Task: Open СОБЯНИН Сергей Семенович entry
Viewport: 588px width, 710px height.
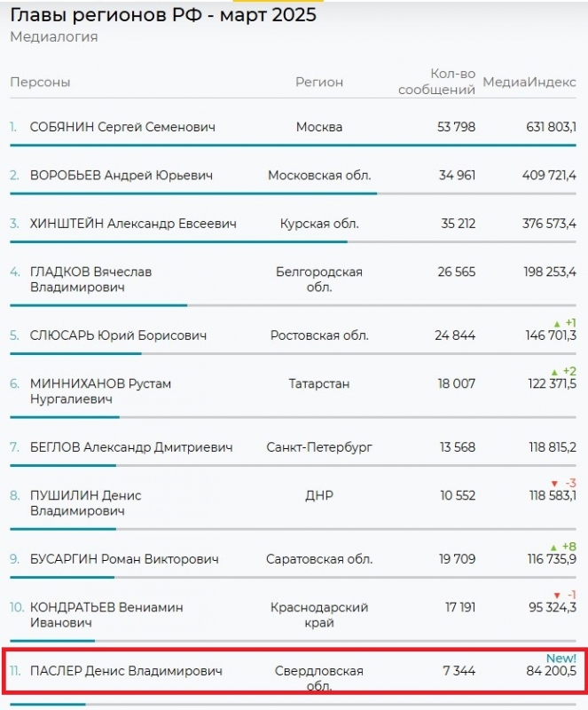Action: (x=122, y=128)
